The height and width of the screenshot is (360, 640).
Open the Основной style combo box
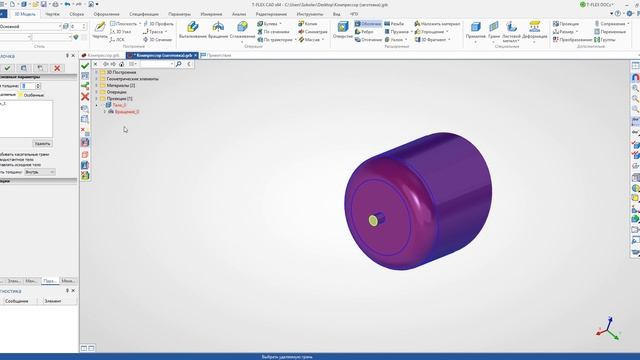(x=31, y=26)
